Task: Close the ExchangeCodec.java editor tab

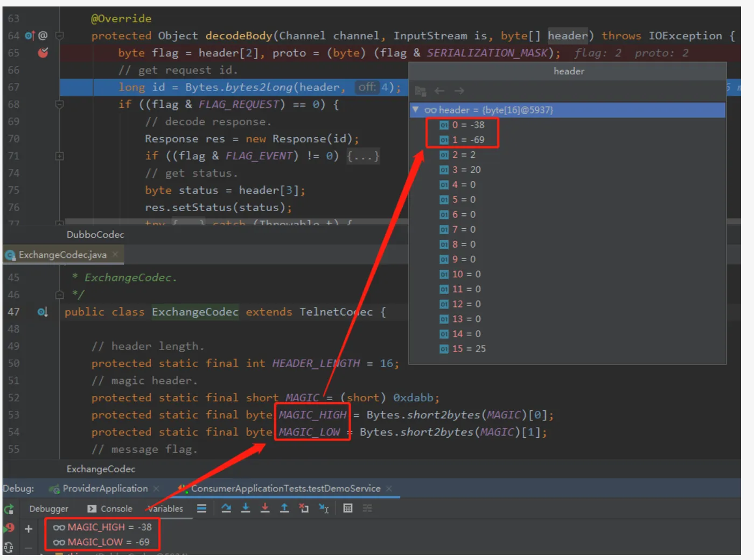Action: 115,254
